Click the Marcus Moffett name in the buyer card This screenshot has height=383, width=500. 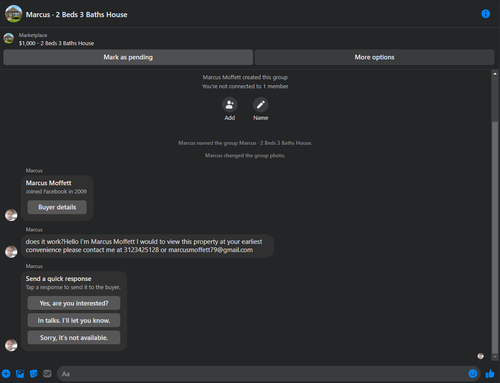pyautogui.click(x=48, y=183)
